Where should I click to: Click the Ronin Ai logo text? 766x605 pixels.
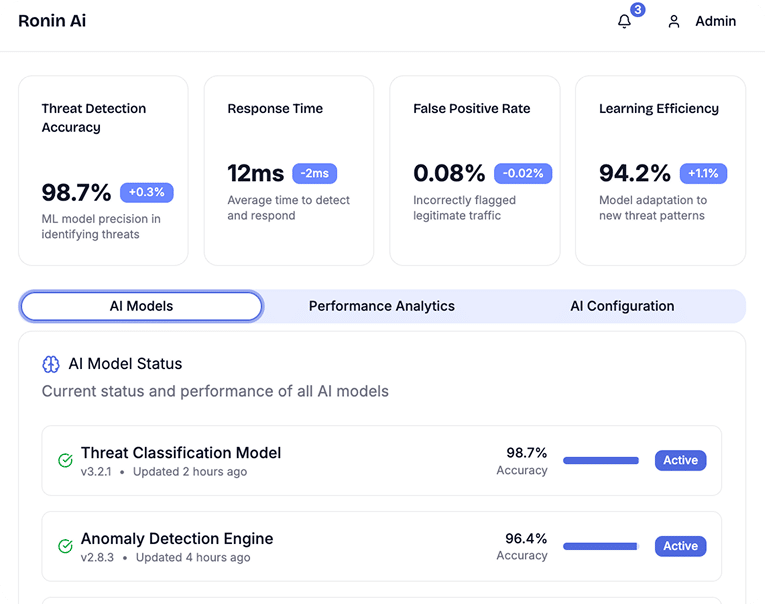click(52, 21)
